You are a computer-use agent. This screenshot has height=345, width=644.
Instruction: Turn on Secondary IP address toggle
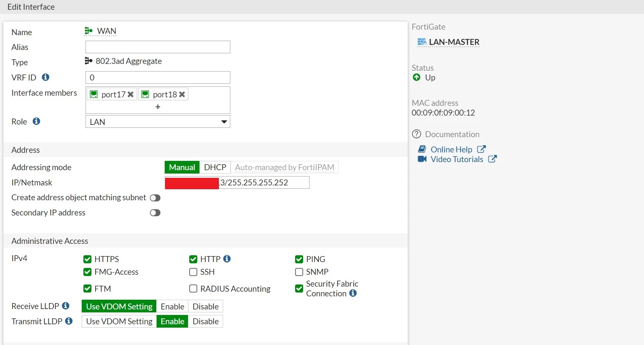tap(155, 213)
